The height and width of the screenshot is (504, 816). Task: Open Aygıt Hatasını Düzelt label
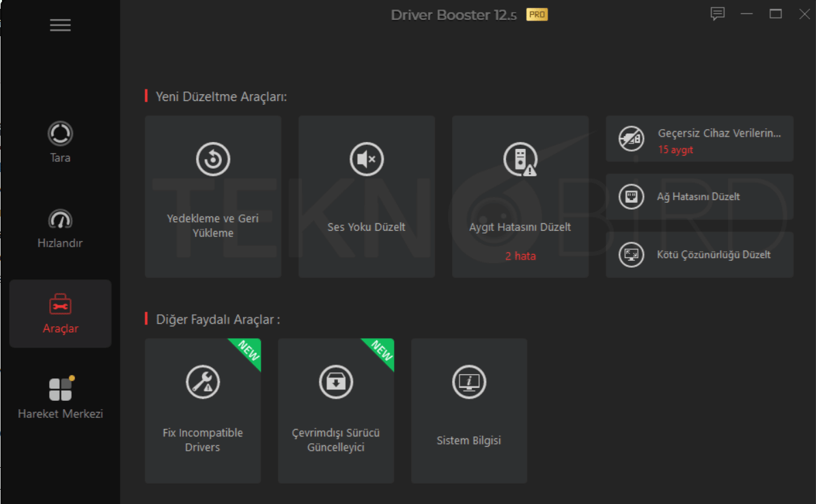pos(520,227)
